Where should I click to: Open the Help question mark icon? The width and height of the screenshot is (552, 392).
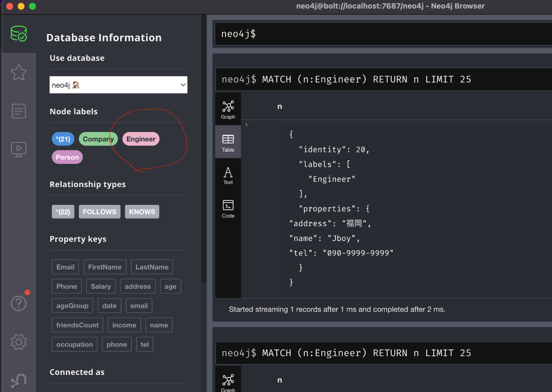19,303
